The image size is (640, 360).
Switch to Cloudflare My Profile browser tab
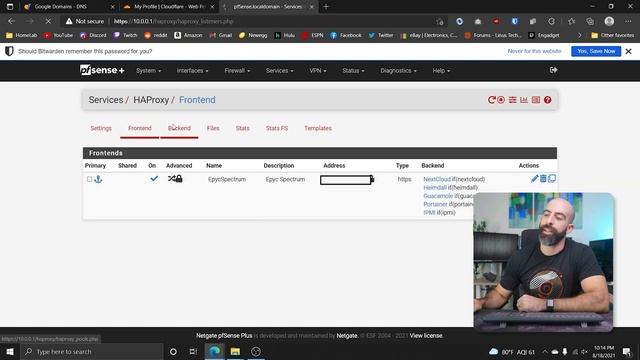tap(169, 7)
